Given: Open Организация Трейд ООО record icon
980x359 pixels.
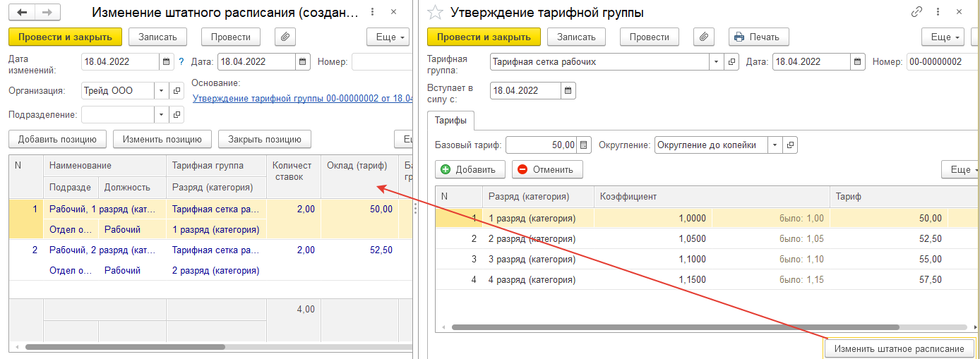Looking at the screenshot, I should (177, 90).
